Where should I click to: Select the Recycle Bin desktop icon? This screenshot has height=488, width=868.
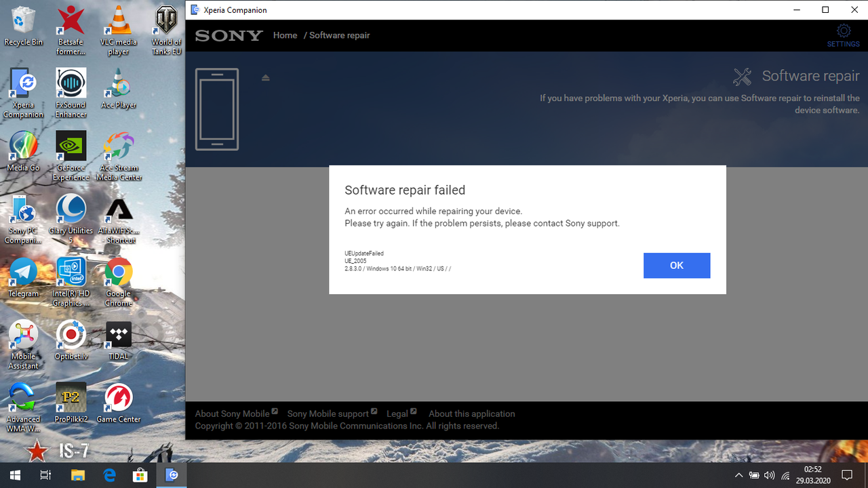pyautogui.click(x=23, y=26)
